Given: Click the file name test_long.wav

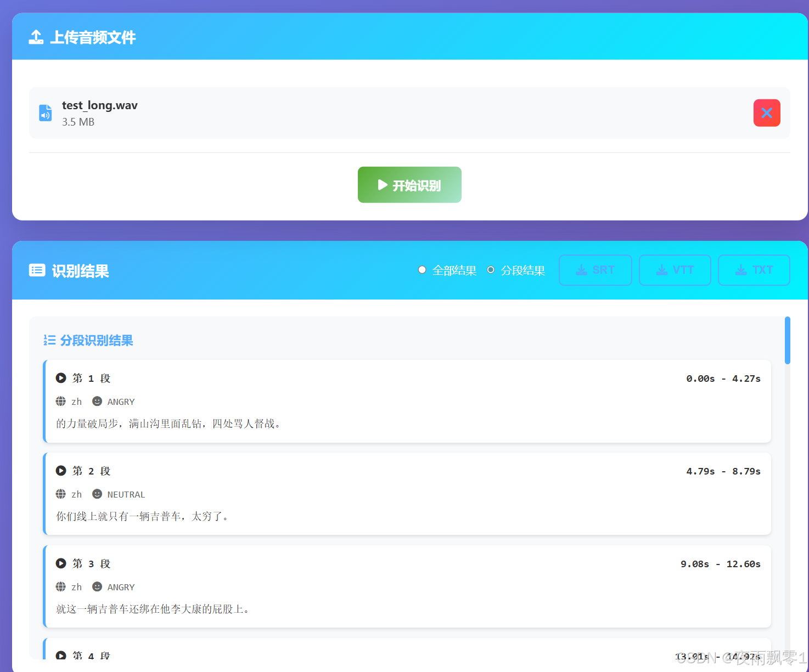Looking at the screenshot, I should tap(100, 105).
